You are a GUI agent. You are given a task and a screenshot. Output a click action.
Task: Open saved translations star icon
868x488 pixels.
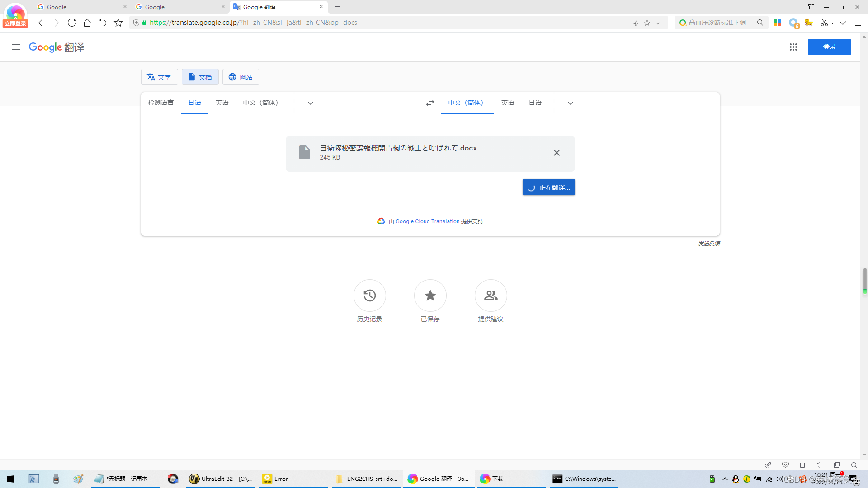[430, 296]
